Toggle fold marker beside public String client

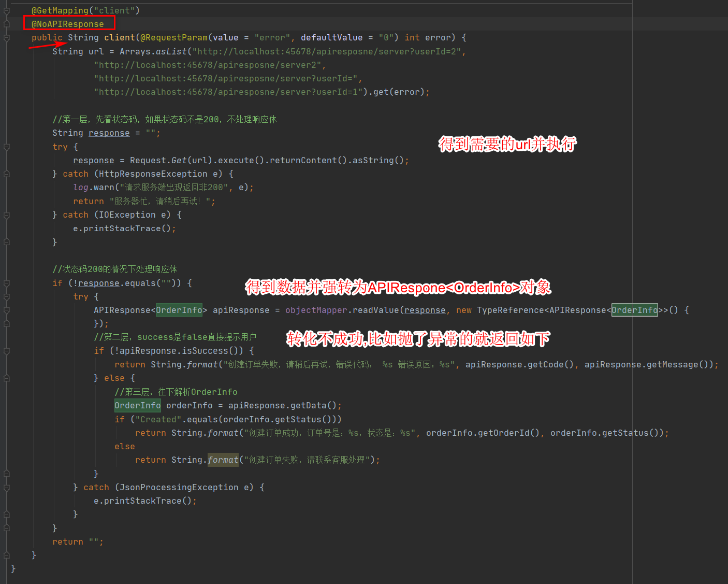click(x=7, y=38)
